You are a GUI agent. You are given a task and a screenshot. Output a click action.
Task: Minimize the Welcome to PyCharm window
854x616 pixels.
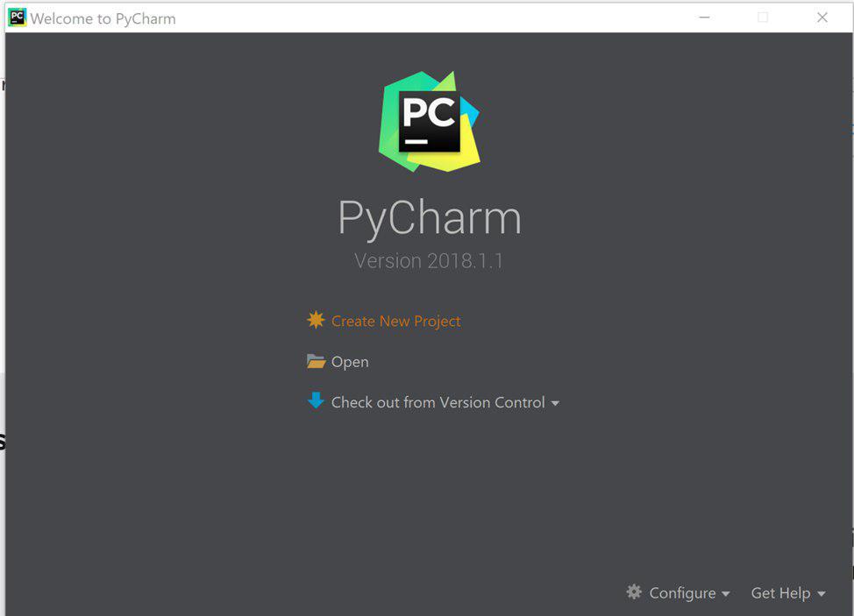coord(704,18)
